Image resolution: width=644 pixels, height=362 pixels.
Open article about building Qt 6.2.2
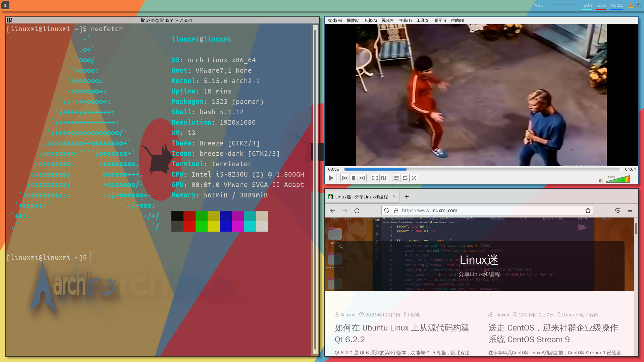pyautogui.click(x=402, y=334)
